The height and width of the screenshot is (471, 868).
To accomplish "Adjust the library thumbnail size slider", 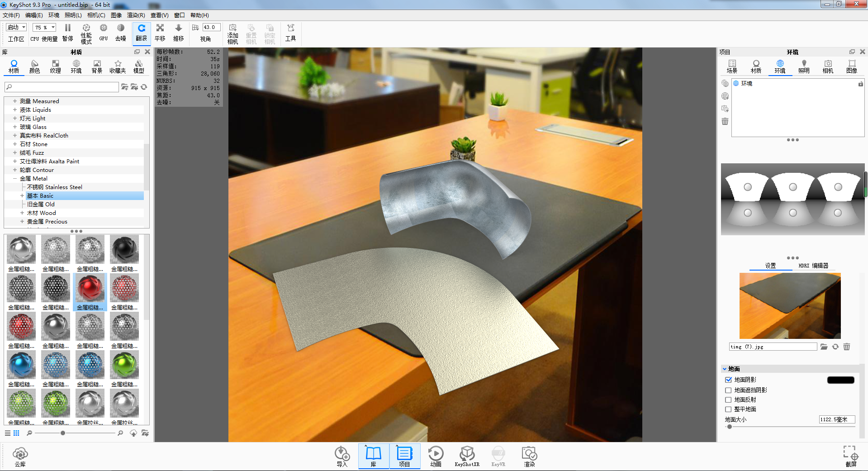I will (x=63, y=433).
